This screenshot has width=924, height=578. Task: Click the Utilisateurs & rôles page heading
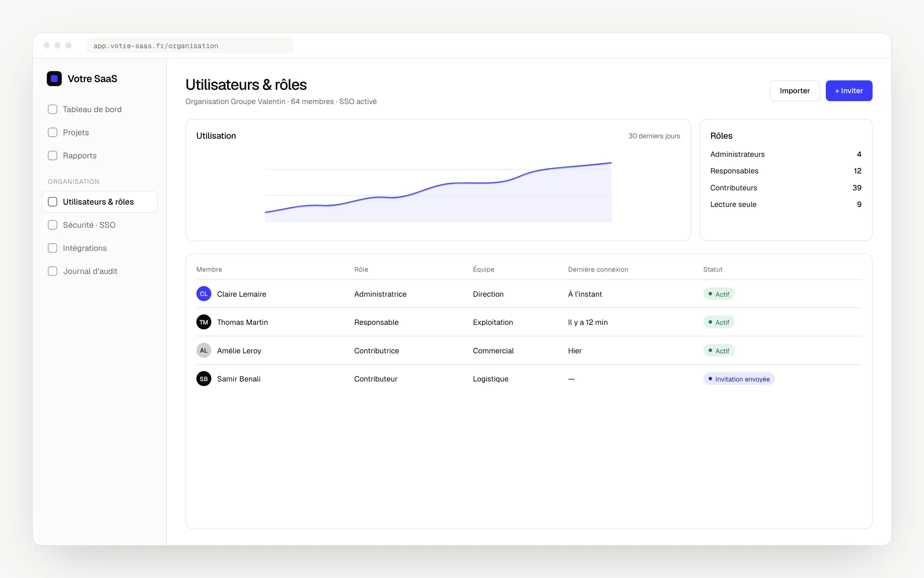[x=246, y=85]
